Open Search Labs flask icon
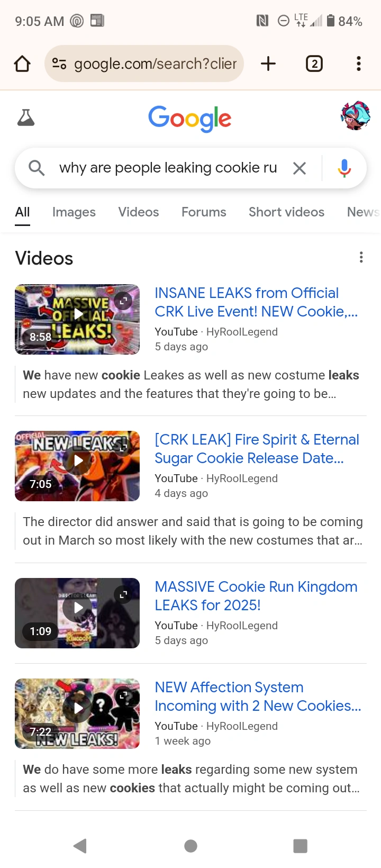 click(x=26, y=117)
